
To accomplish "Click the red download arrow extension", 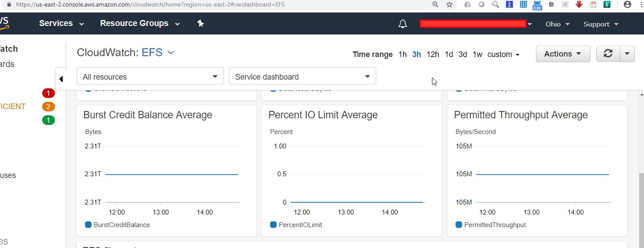I will pyautogui.click(x=579, y=4).
